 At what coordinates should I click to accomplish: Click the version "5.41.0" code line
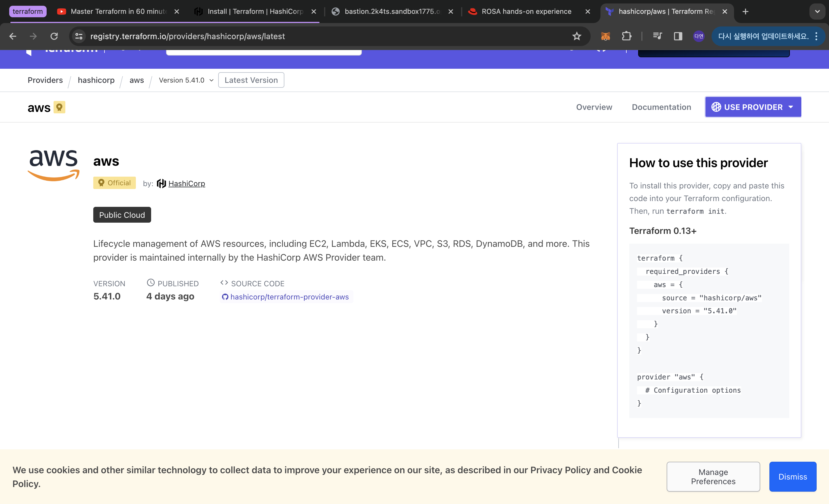coord(699,311)
